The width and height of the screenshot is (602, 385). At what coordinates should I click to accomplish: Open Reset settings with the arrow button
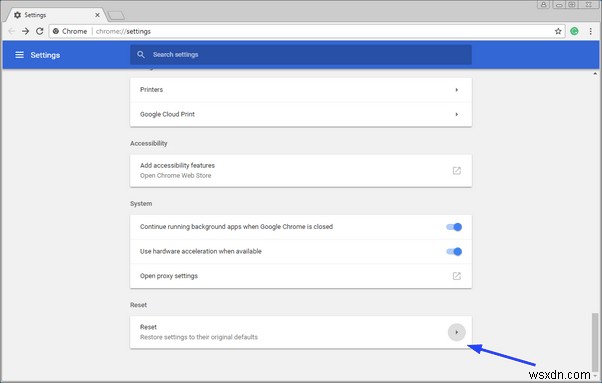(456, 332)
